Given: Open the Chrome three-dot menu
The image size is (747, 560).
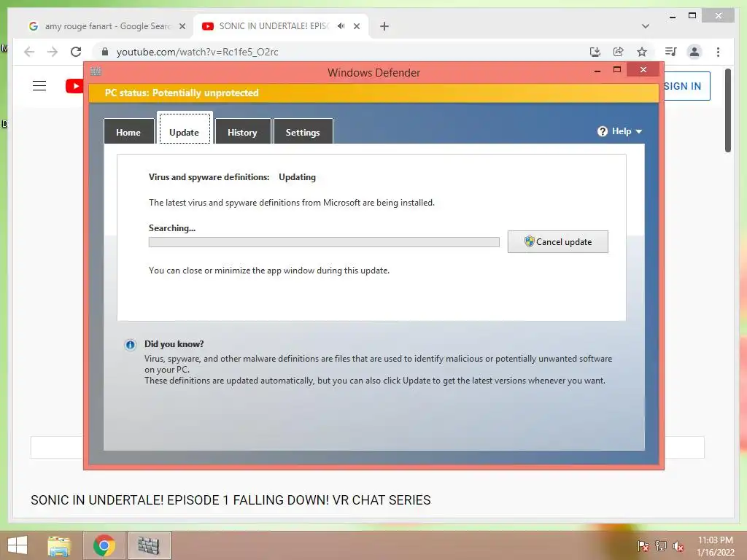Looking at the screenshot, I should pos(718,52).
